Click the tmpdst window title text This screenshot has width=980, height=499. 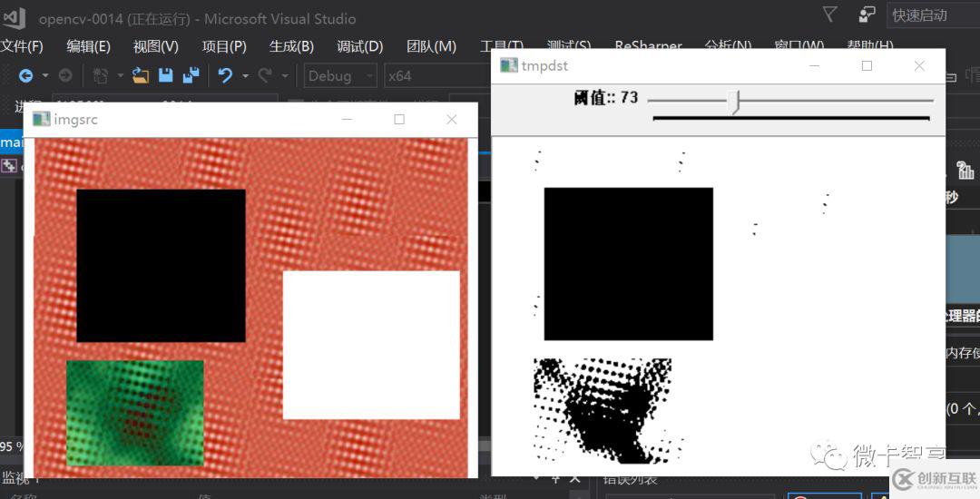point(545,65)
